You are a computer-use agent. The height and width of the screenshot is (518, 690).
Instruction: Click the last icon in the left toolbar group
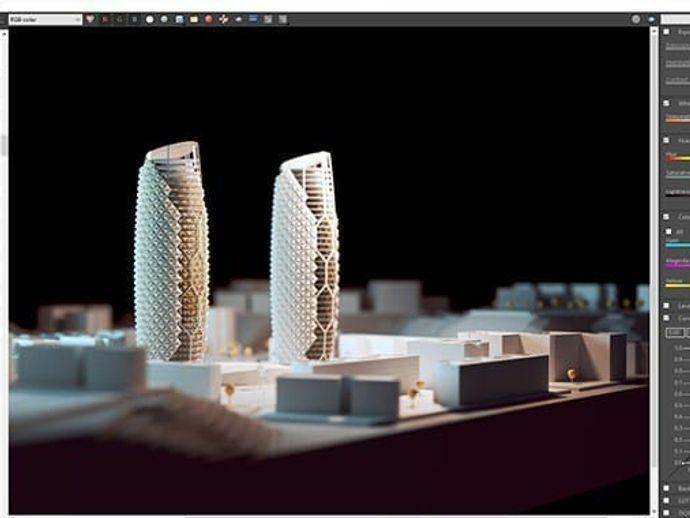click(x=283, y=19)
